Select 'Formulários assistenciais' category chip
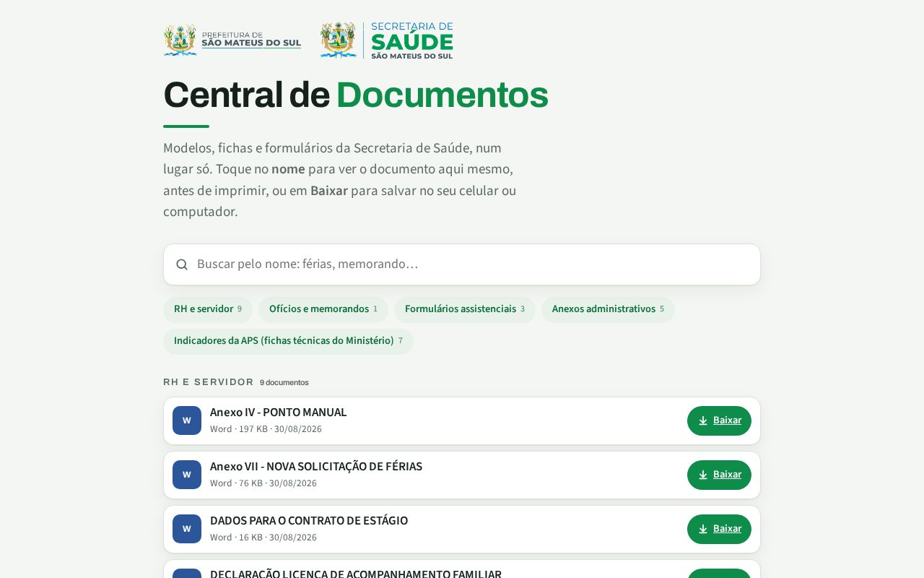 (465, 309)
